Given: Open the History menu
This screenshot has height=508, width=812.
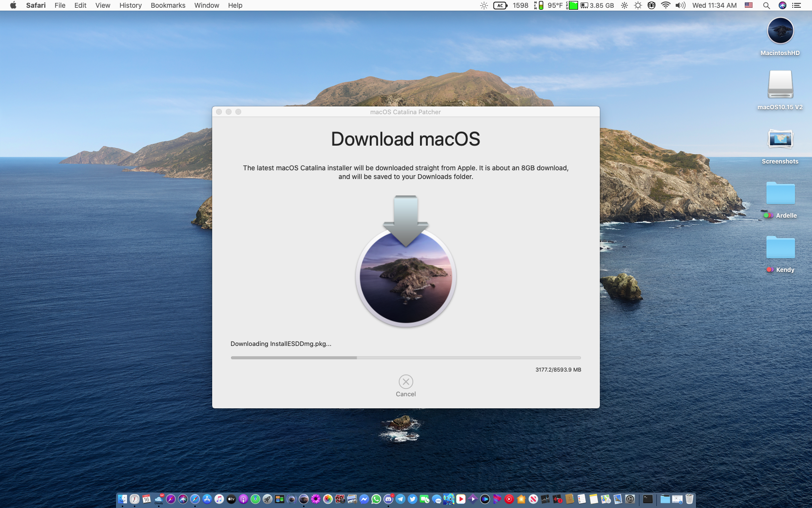Looking at the screenshot, I should [130, 5].
